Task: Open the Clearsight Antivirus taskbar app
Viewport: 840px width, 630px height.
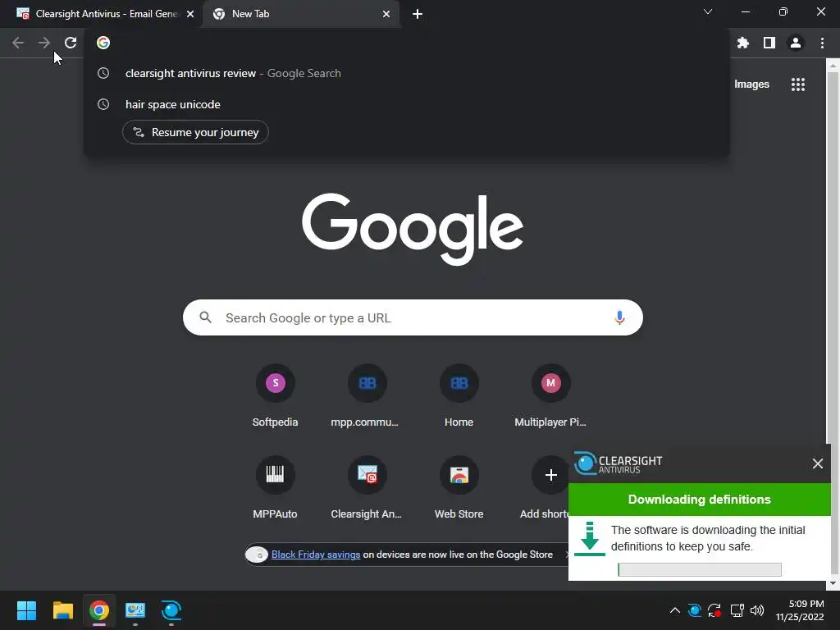Action: pyautogui.click(x=171, y=610)
